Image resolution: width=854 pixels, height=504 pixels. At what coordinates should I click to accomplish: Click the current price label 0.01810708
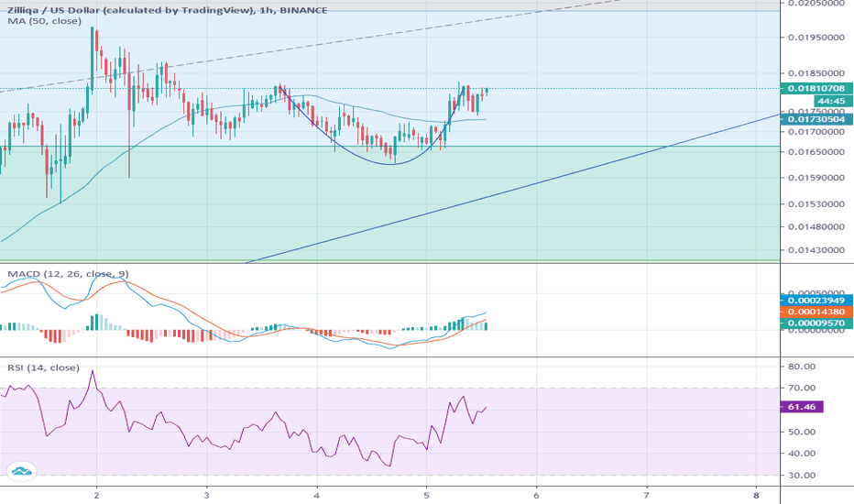[x=816, y=88]
